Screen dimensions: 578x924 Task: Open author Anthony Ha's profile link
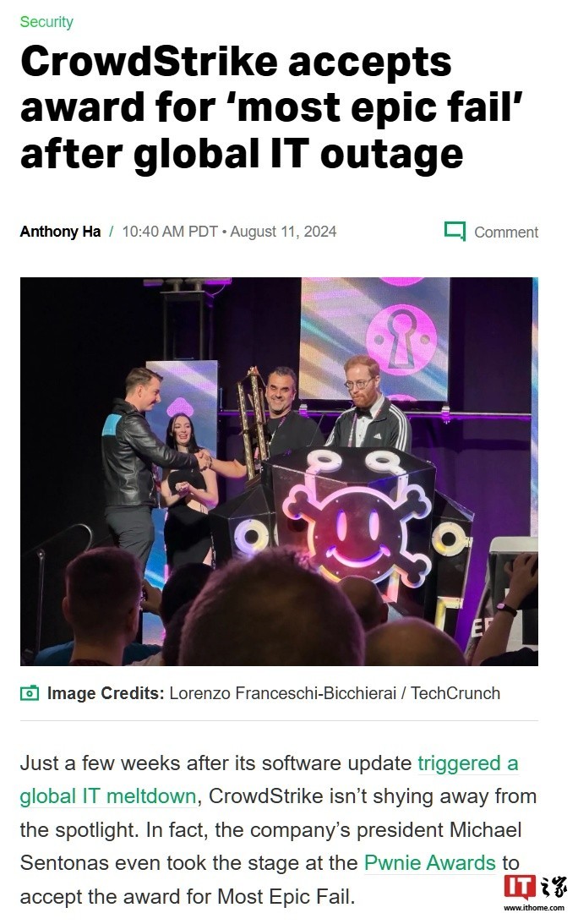tap(60, 232)
